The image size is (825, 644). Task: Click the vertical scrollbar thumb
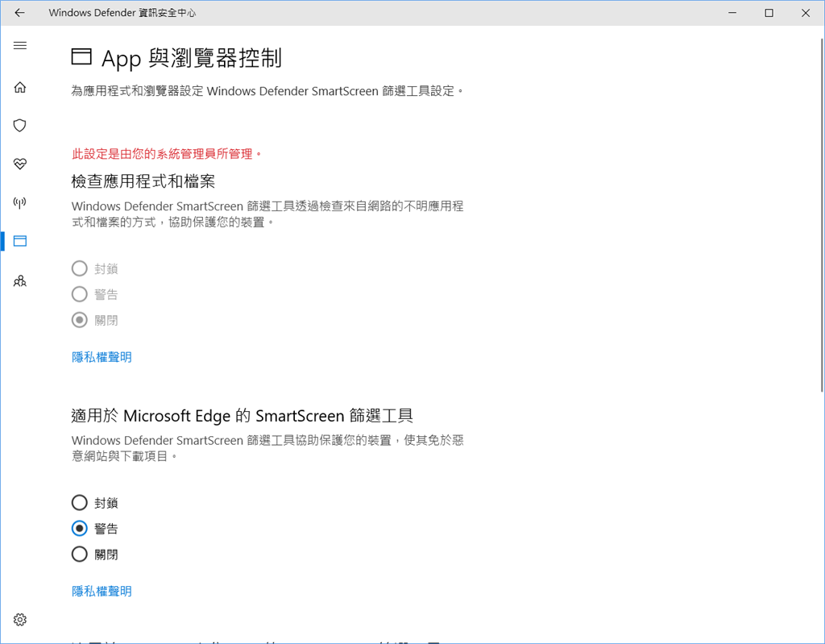pos(822,215)
